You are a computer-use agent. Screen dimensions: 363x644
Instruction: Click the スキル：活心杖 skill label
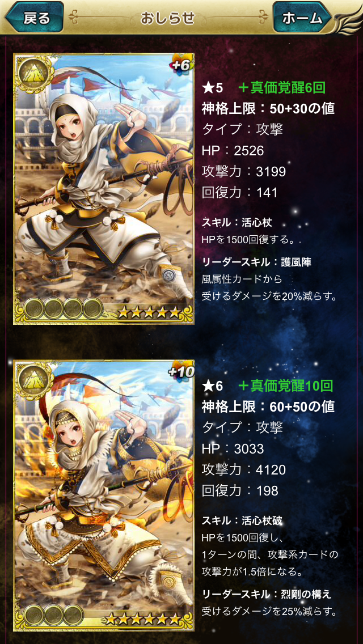click(237, 223)
